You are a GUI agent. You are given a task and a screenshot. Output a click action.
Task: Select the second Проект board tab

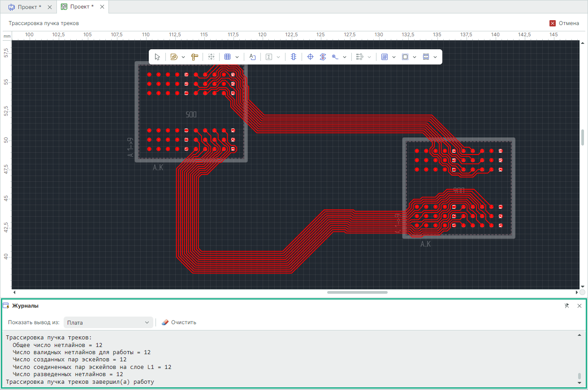point(82,7)
